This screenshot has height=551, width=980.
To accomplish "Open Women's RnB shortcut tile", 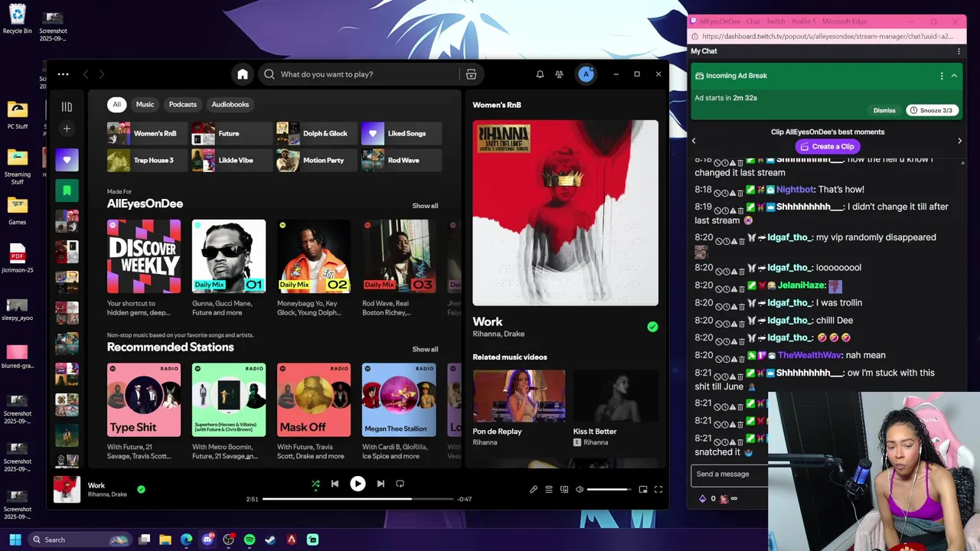I will pyautogui.click(x=147, y=133).
